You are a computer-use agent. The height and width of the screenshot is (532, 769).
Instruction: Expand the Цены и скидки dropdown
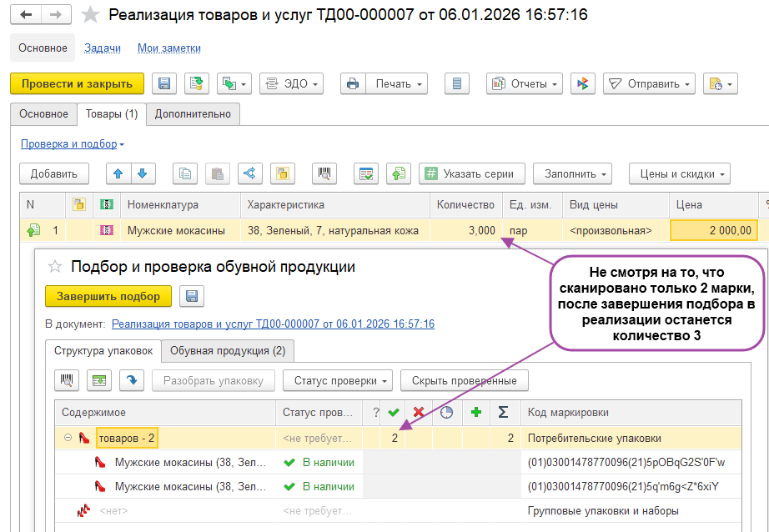[679, 173]
